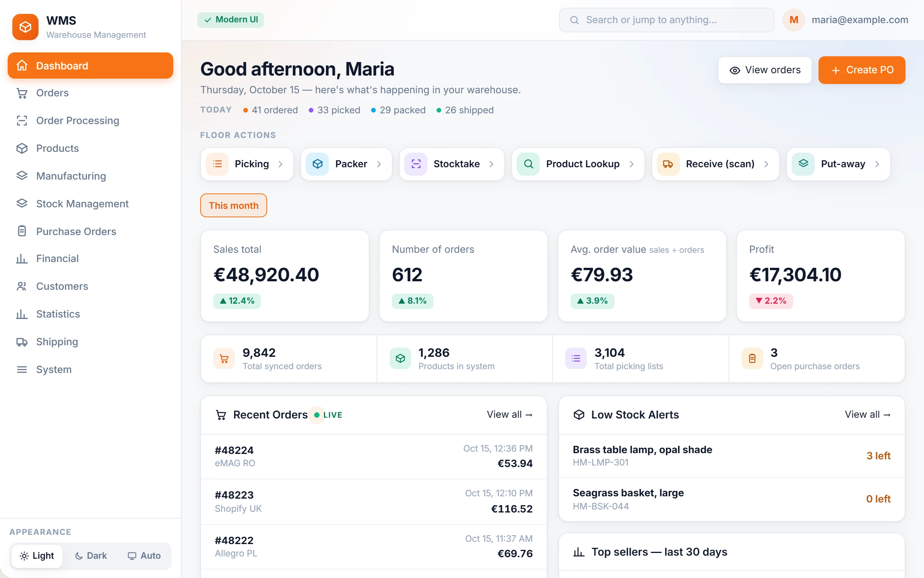This screenshot has width=924, height=578.
Task: Click the Products in system cube icon
Action: 400,359
